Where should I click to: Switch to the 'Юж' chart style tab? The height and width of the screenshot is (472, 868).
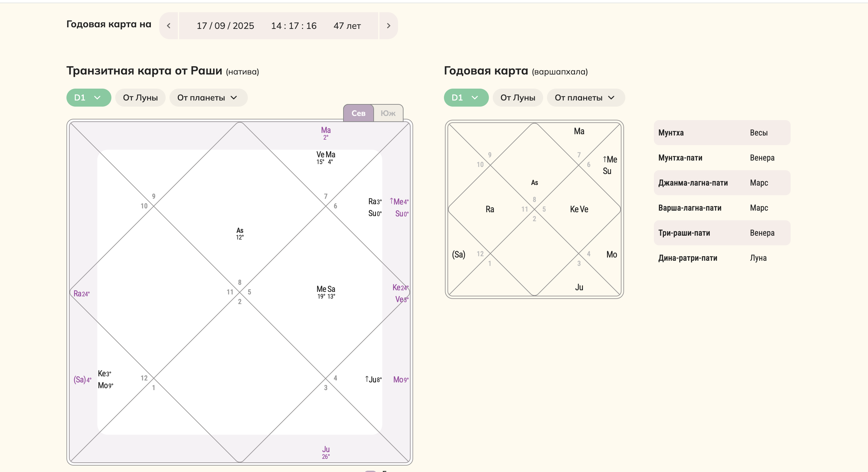pyautogui.click(x=388, y=113)
